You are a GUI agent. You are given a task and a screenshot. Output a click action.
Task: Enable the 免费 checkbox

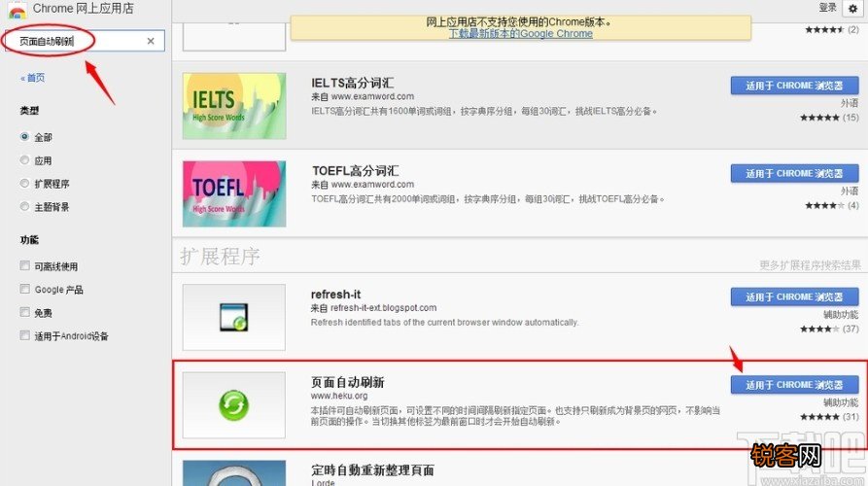click(x=24, y=312)
